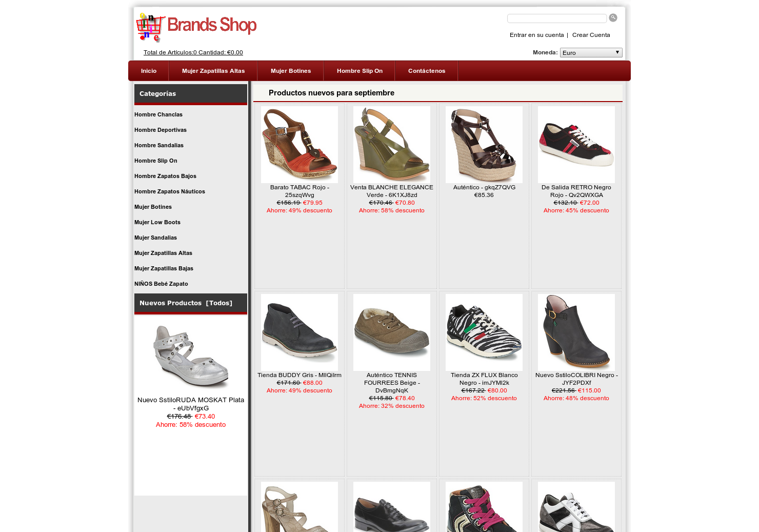Click the Inicio menu item
The width and height of the screenshot is (759, 532).
click(x=149, y=71)
